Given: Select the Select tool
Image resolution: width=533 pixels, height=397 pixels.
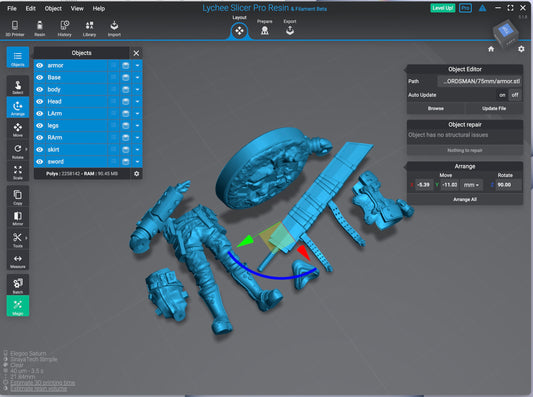Looking at the screenshot, I should [18, 87].
